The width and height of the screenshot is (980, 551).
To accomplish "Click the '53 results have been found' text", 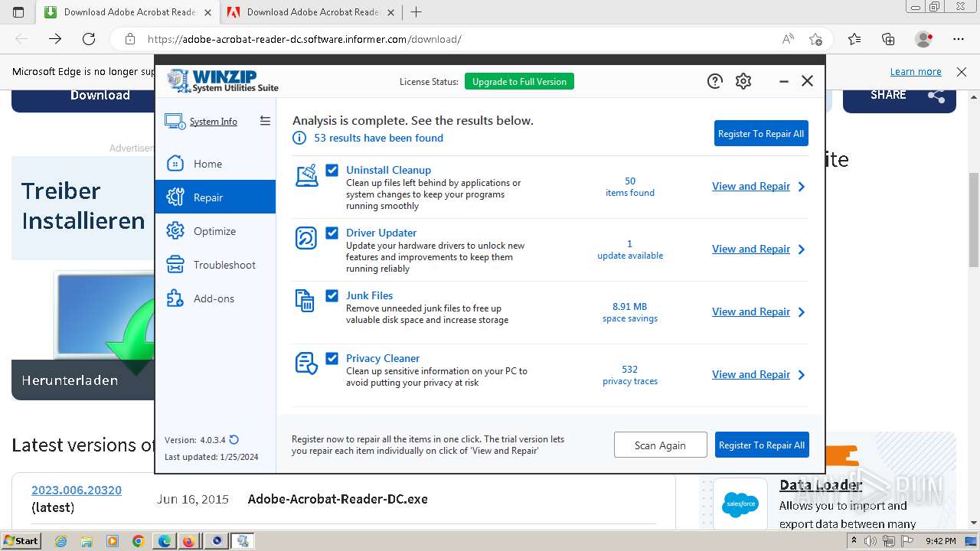I will (378, 138).
